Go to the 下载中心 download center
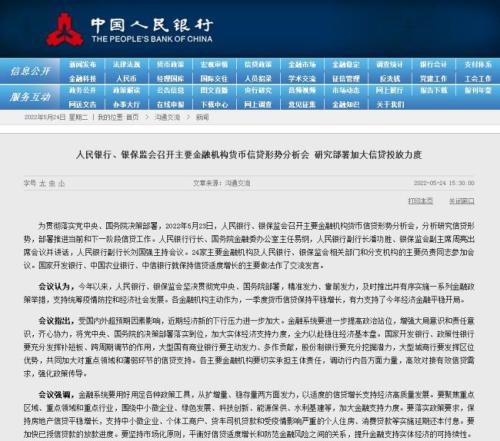This screenshot has width=500, height=441. point(214,105)
